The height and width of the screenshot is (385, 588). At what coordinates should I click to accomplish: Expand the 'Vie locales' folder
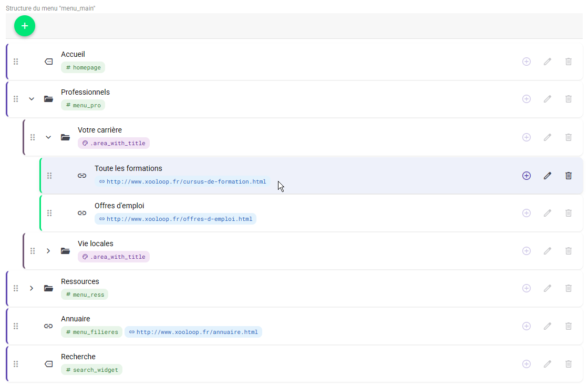pos(48,251)
